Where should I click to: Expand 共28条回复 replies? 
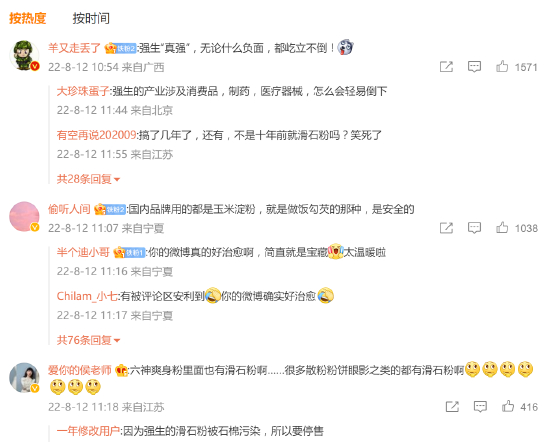point(88,179)
